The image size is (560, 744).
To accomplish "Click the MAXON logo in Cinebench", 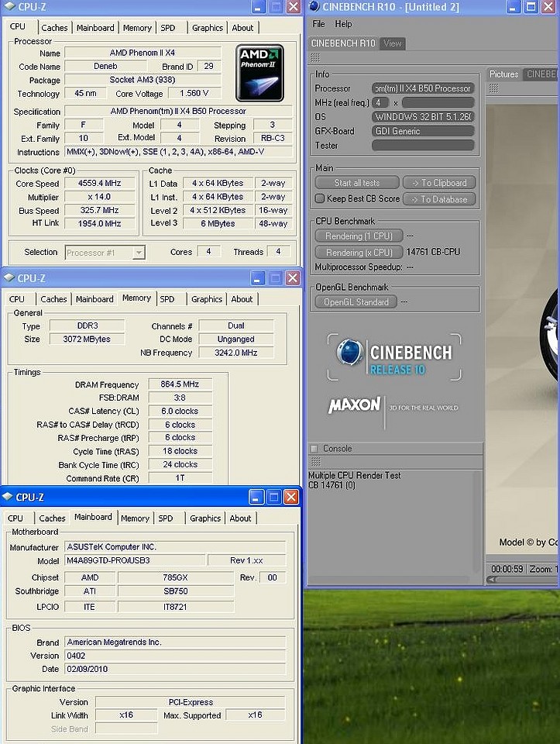I will coord(355,405).
